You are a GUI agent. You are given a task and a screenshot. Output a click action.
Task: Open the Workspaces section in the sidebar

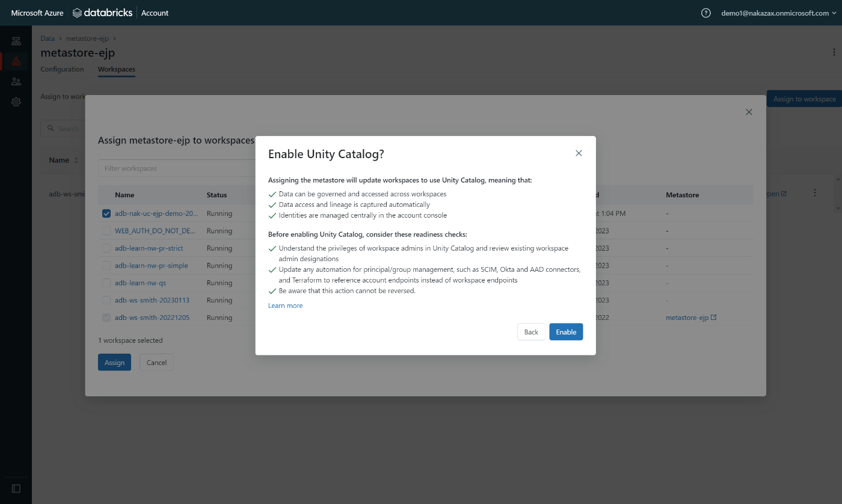16,41
